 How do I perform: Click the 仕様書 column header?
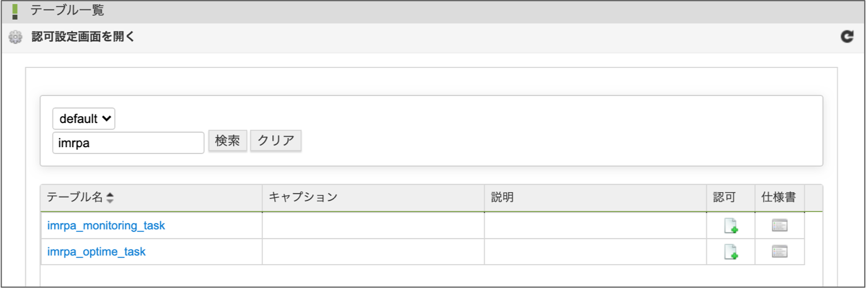778,197
